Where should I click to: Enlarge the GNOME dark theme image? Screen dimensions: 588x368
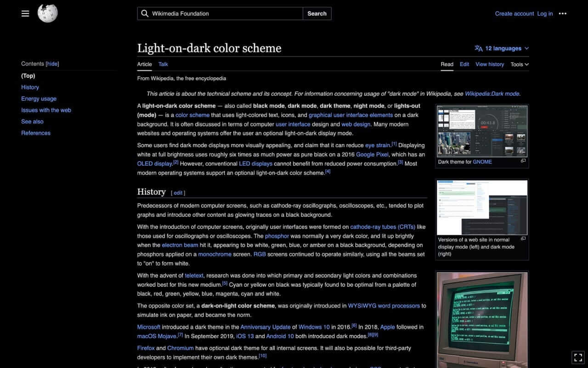click(523, 161)
